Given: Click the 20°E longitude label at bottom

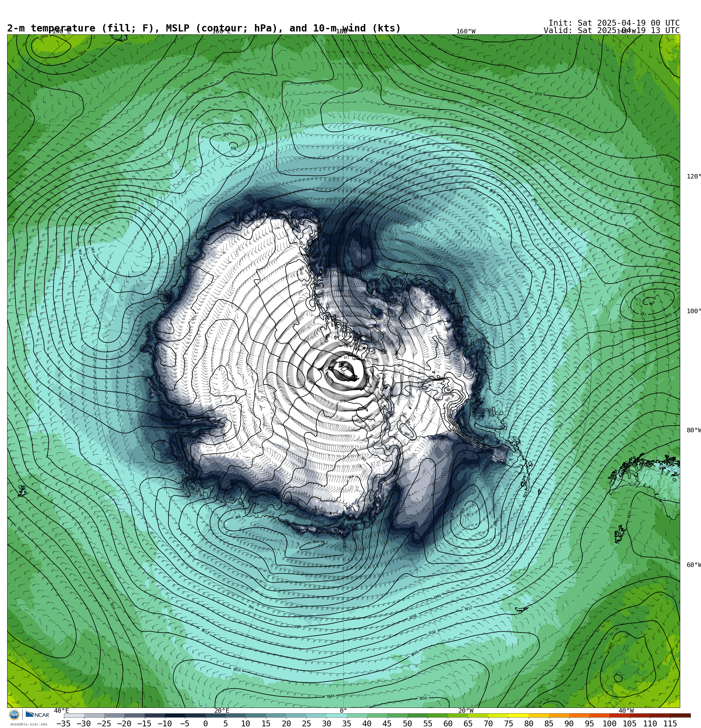Looking at the screenshot, I should point(222,710).
